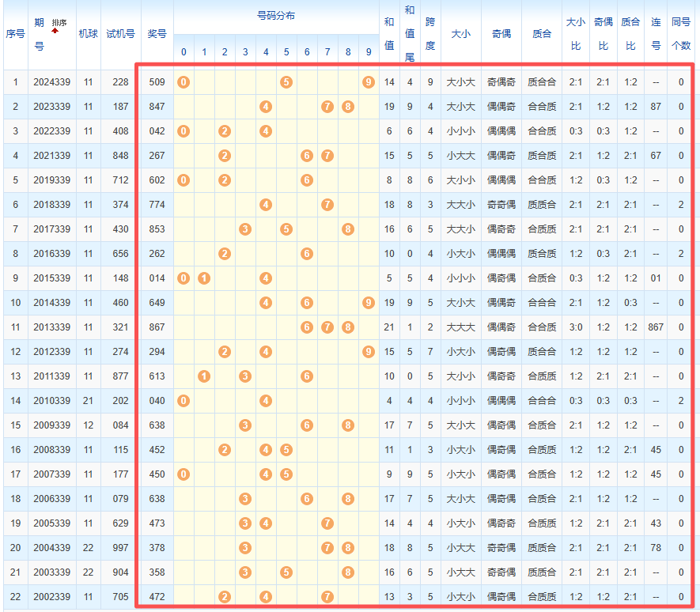
Task: Click period number 2013339
Action: click(51, 327)
